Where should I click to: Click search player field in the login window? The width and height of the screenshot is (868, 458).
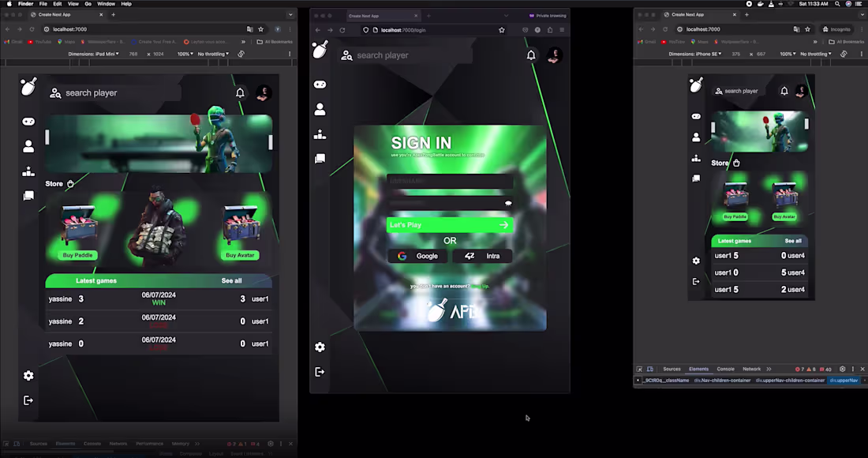click(x=406, y=55)
